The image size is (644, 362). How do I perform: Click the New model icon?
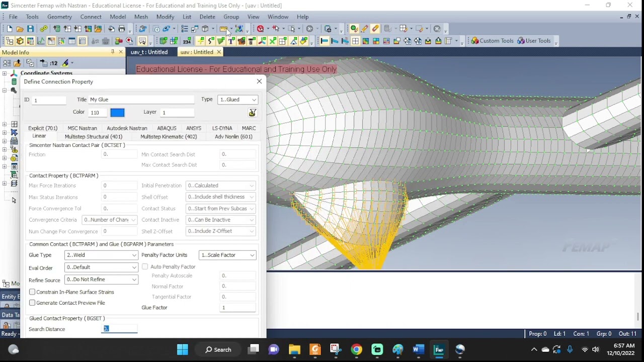point(9,29)
